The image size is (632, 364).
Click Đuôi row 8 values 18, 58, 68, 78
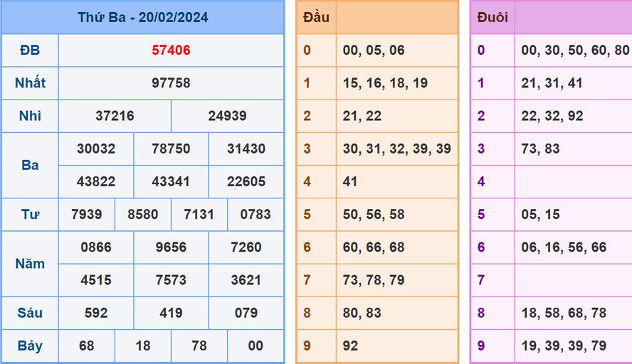[x=564, y=313]
